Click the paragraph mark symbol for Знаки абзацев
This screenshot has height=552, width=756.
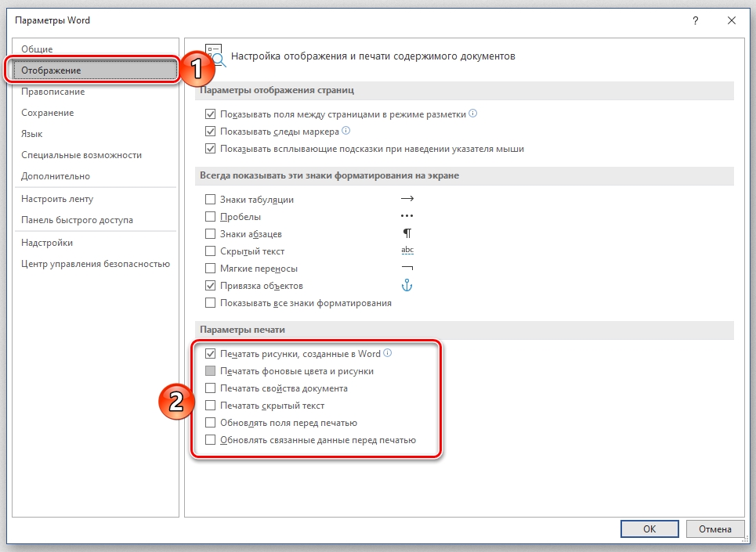(407, 234)
